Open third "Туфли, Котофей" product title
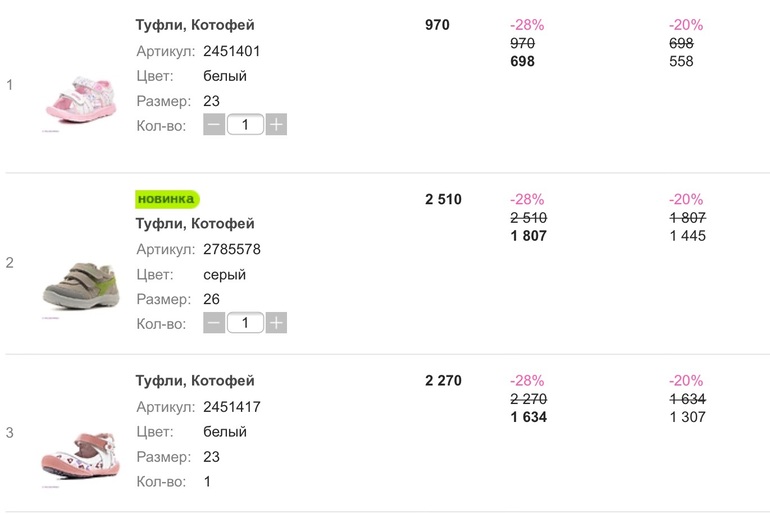The image size is (770, 514). coord(195,381)
